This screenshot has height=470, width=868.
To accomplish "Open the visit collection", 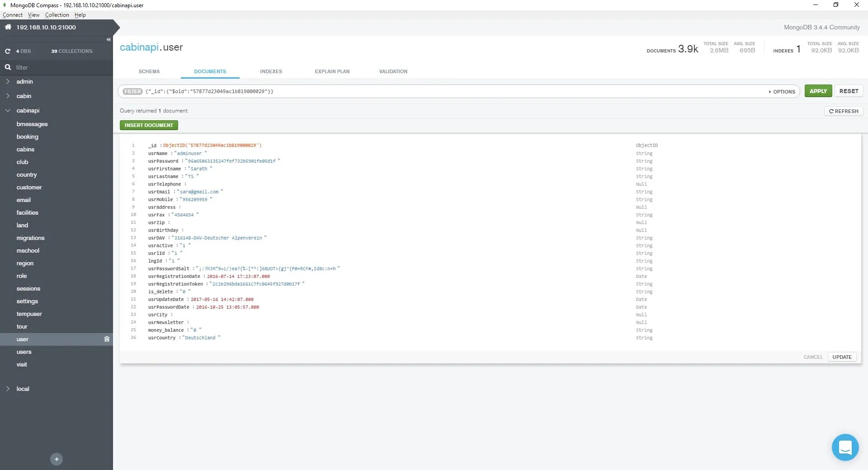I will (x=22, y=364).
